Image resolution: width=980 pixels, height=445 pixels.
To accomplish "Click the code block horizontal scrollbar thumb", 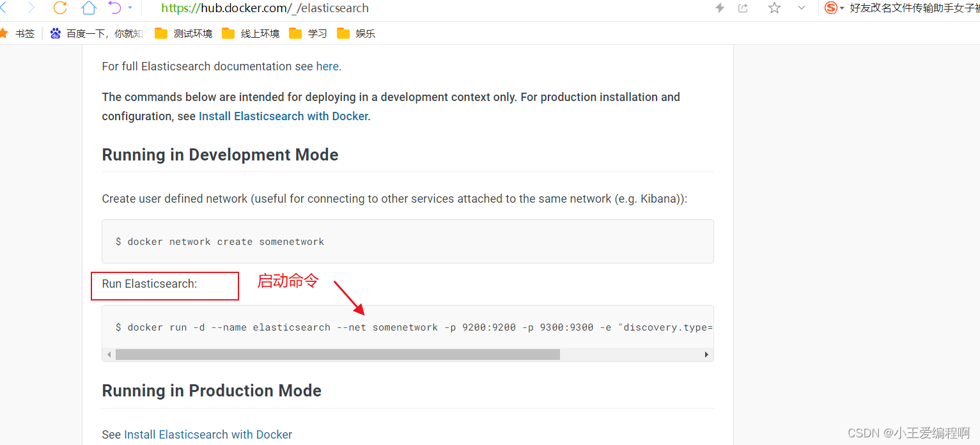I will pyautogui.click(x=338, y=354).
